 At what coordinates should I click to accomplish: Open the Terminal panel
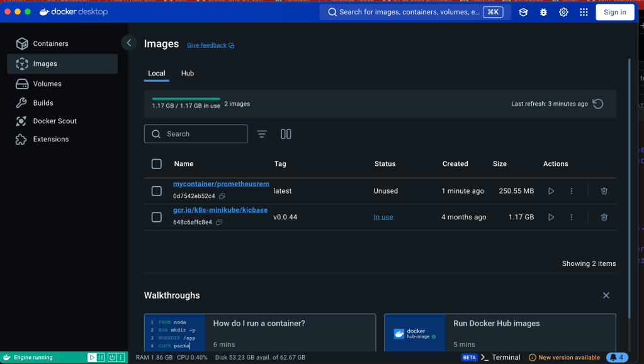click(x=500, y=358)
